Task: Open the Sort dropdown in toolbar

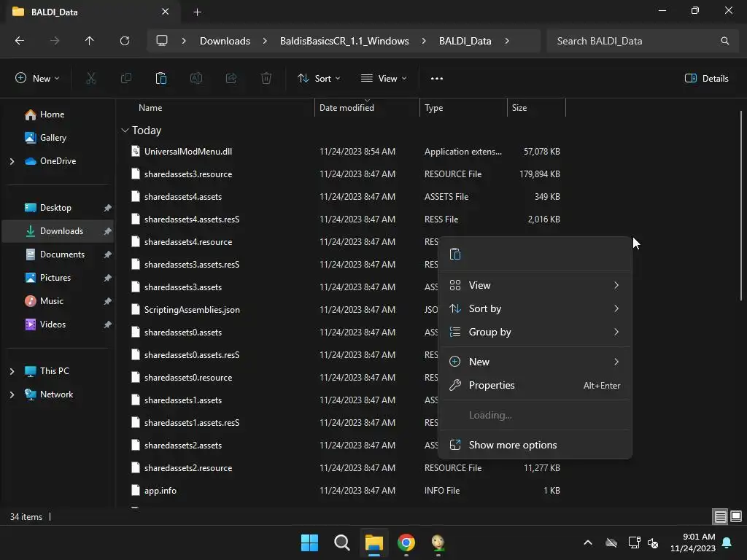Action: tap(319, 78)
